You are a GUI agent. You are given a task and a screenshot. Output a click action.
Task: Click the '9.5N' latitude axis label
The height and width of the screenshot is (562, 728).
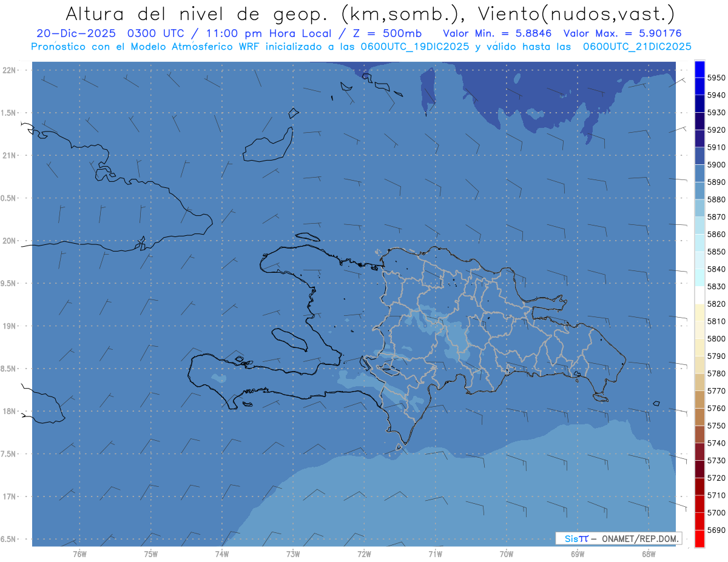pos(9,283)
